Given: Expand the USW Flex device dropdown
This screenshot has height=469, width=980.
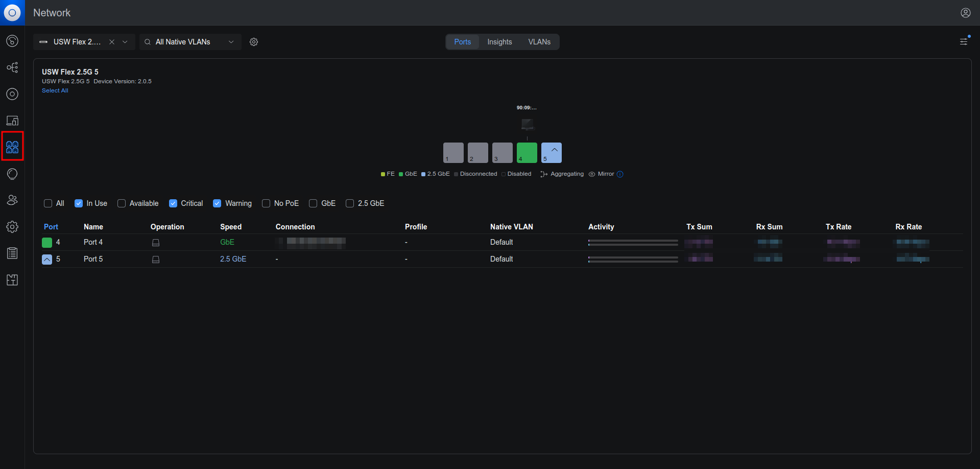Looking at the screenshot, I should pyautogui.click(x=125, y=42).
